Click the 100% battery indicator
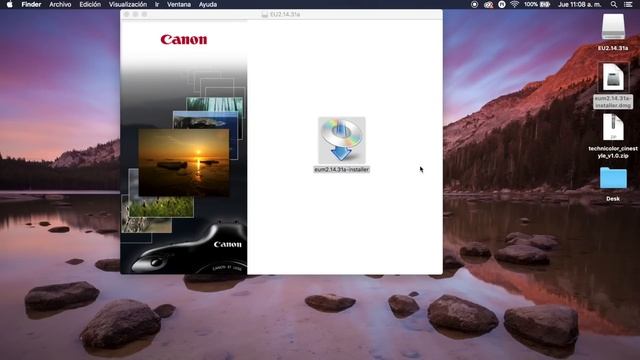The height and width of the screenshot is (360, 640). 537,4
